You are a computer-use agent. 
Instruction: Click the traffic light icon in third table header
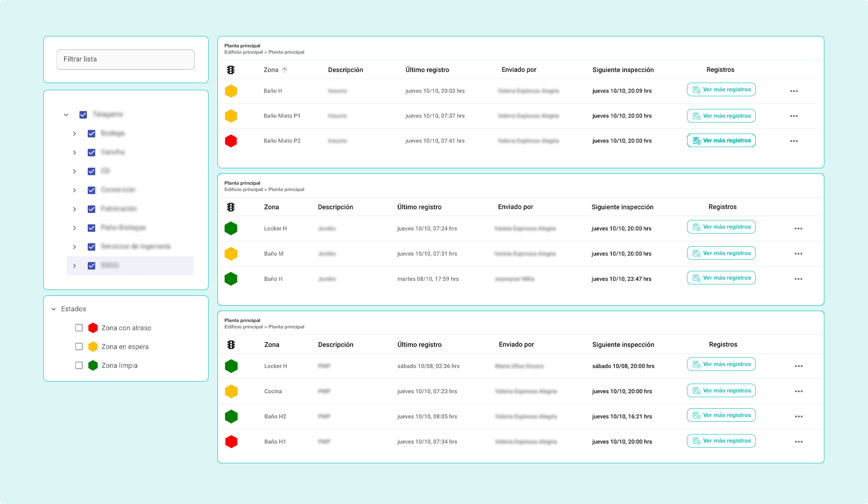click(x=231, y=345)
